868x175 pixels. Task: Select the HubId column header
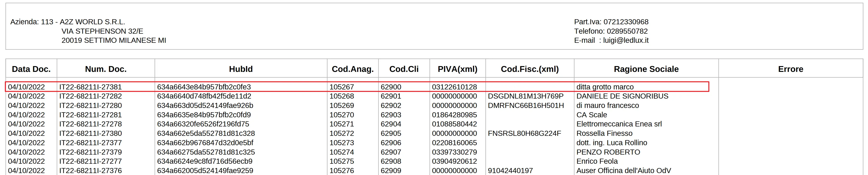point(241,69)
